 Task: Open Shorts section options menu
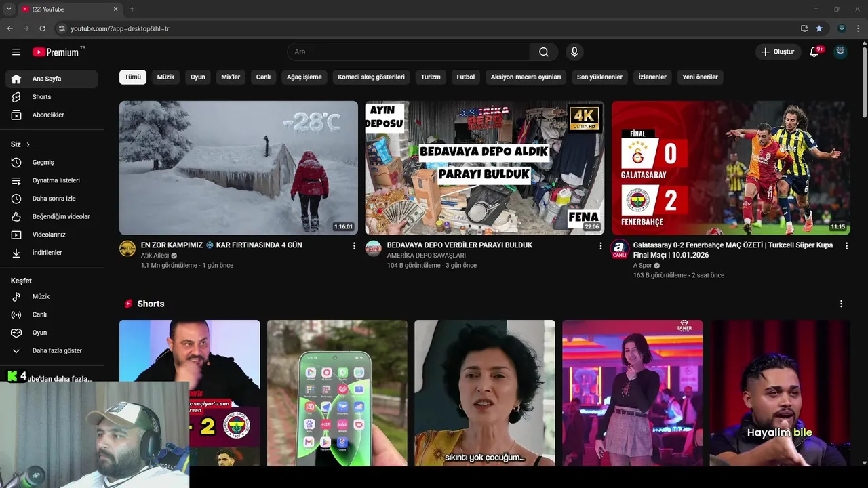pyautogui.click(x=841, y=304)
